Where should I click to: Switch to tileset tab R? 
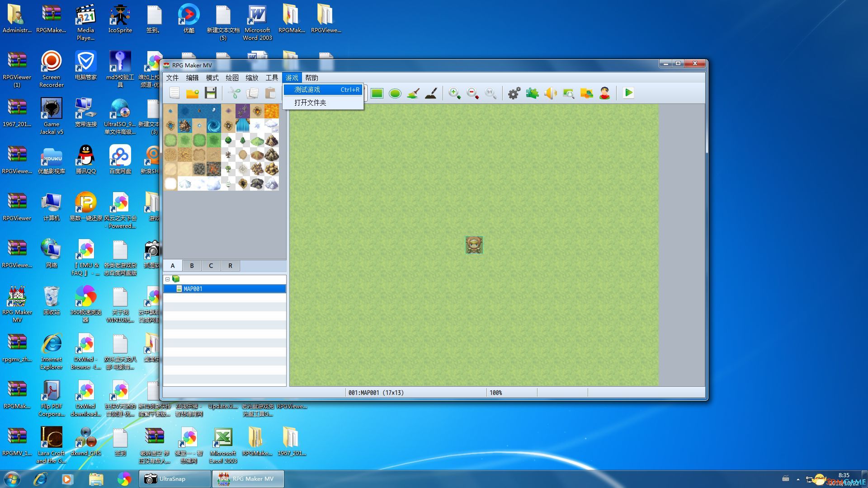(x=230, y=266)
